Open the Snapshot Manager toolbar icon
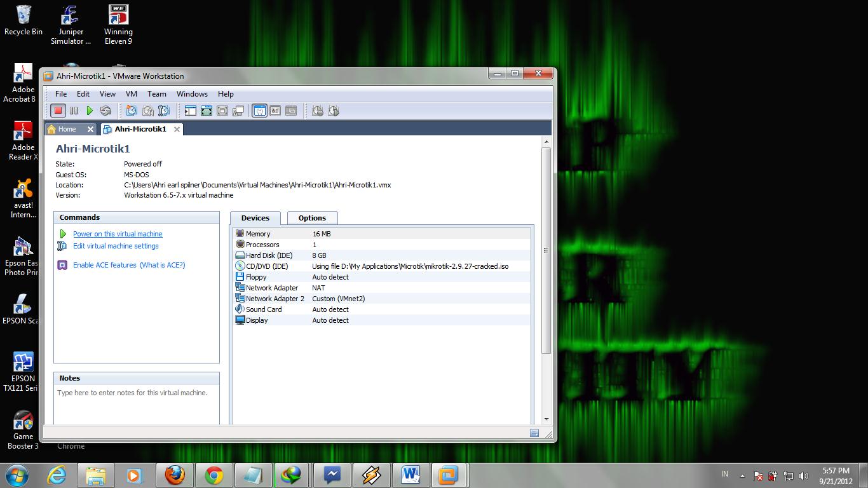Image resolution: width=868 pixels, height=488 pixels. tap(163, 111)
